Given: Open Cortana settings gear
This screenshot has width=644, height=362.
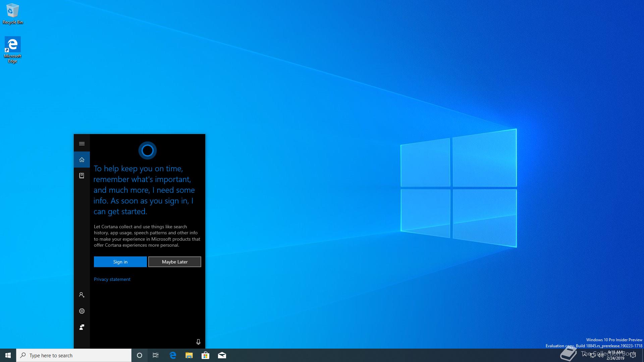Looking at the screenshot, I should pos(82,311).
